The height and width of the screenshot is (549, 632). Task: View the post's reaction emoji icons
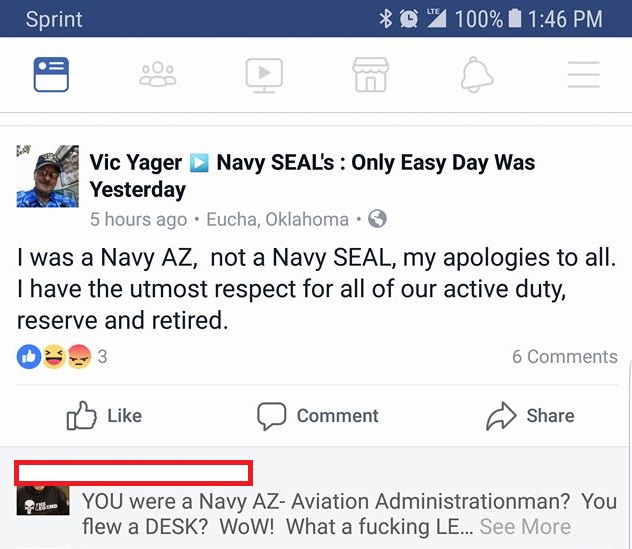[x=54, y=357]
